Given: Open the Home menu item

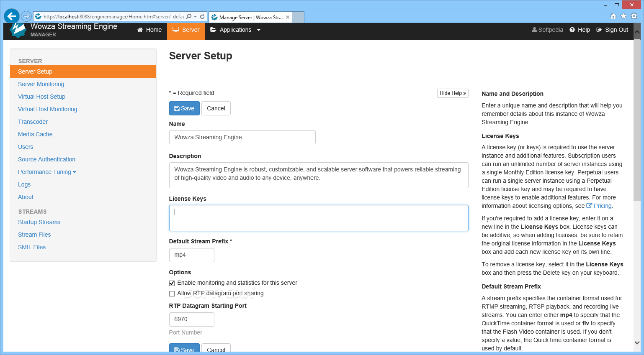Looking at the screenshot, I should (149, 30).
